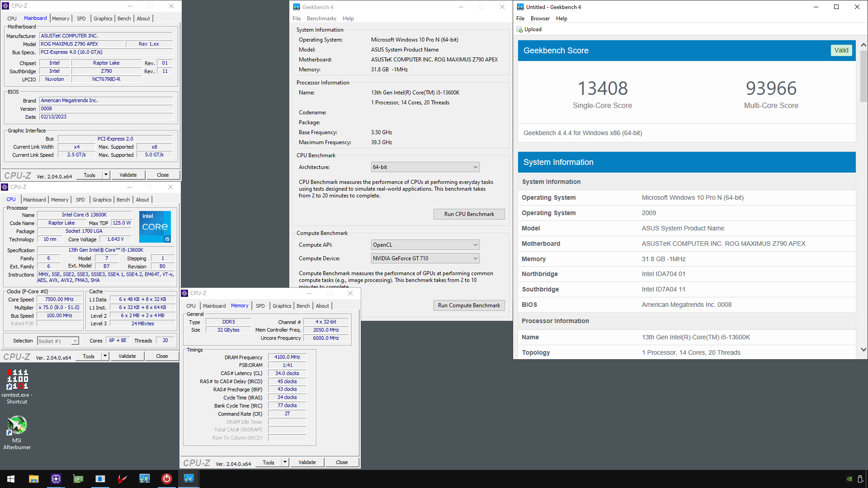Click the Northbridge Intel IDA704 01 row
This screenshot has width=868, height=488.
click(x=687, y=274)
